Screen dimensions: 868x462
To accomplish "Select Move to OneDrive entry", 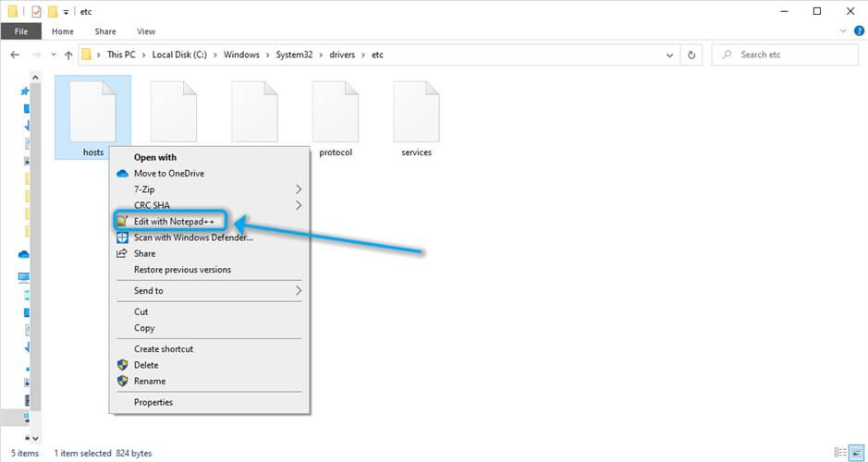I will (x=168, y=174).
